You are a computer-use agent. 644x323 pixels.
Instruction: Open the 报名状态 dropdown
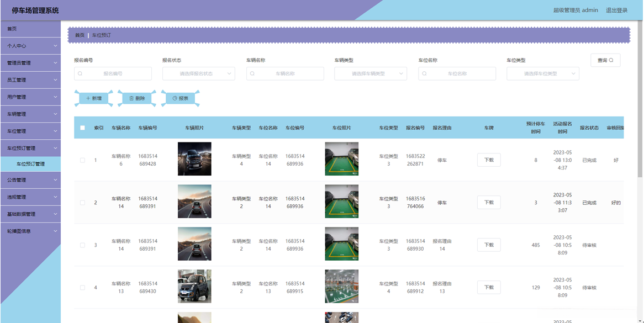point(199,74)
